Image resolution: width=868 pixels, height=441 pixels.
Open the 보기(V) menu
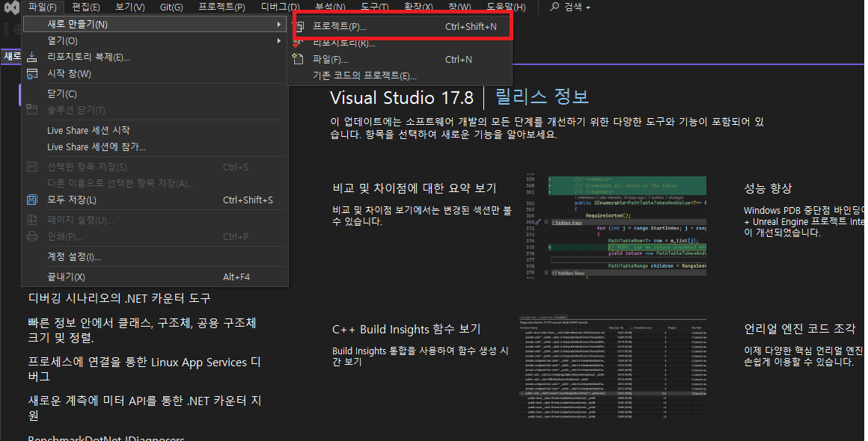point(130,7)
